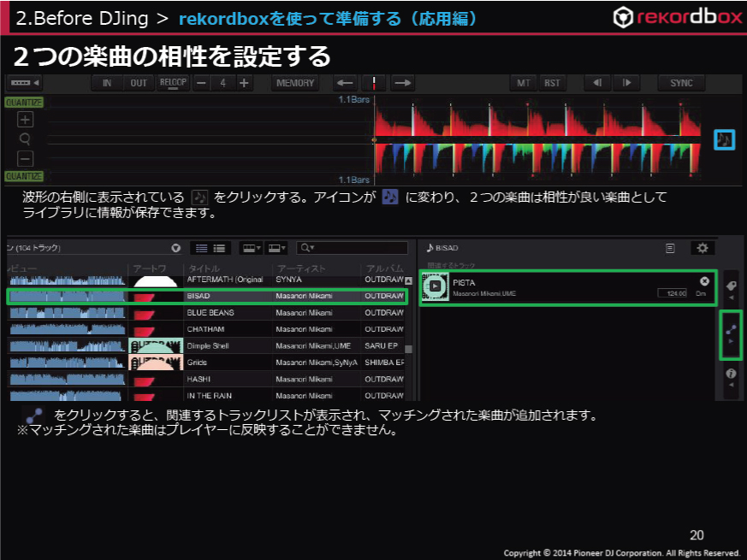Click the loop beat value 4
Viewport: 747px width, 560px height.
pyautogui.click(x=222, y=83)
